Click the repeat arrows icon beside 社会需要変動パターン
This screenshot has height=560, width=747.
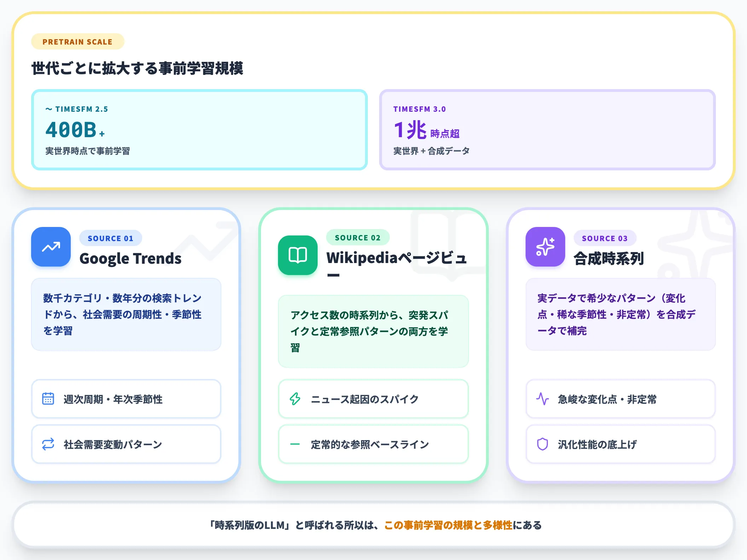tap(48, 444)
